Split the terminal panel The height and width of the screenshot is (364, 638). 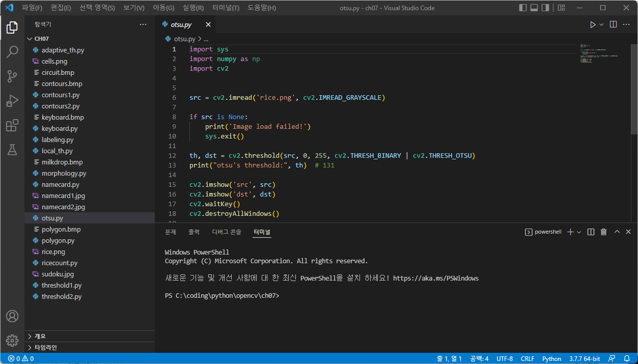591,232
